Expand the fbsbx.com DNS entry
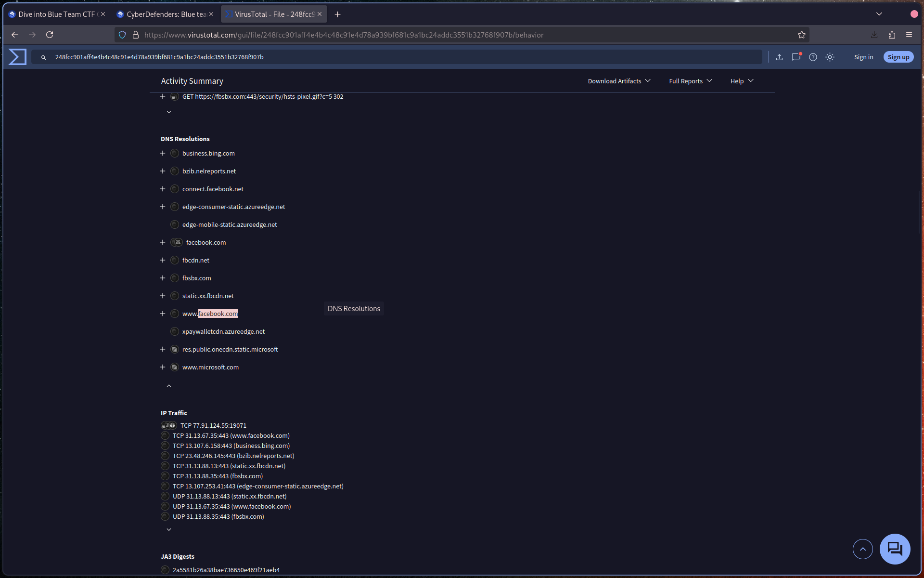Viewport: 924px width, 578px height. [x=163, y=278]
